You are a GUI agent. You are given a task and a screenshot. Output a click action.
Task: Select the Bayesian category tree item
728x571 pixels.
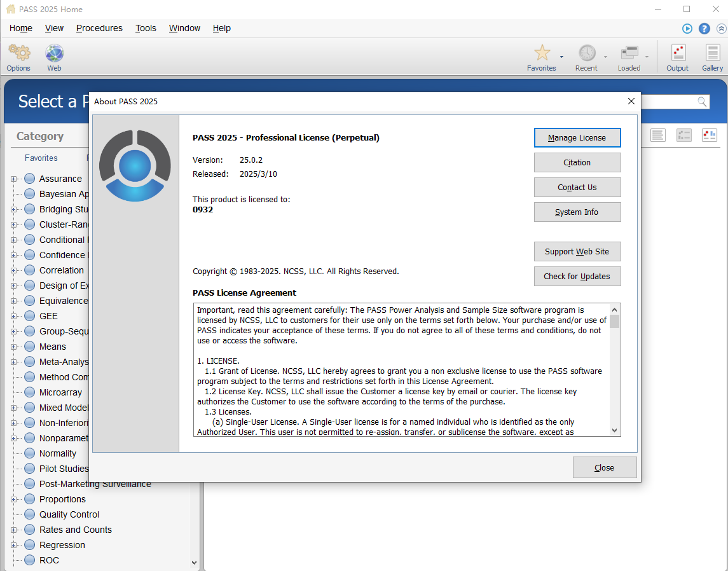pos(64,193)
